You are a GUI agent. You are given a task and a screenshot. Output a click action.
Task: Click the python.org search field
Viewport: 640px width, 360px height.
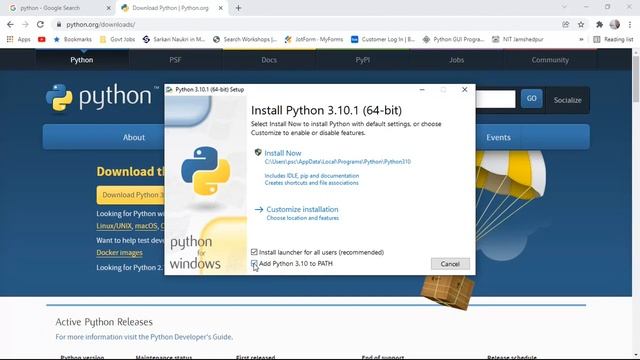tap(496, 99)
